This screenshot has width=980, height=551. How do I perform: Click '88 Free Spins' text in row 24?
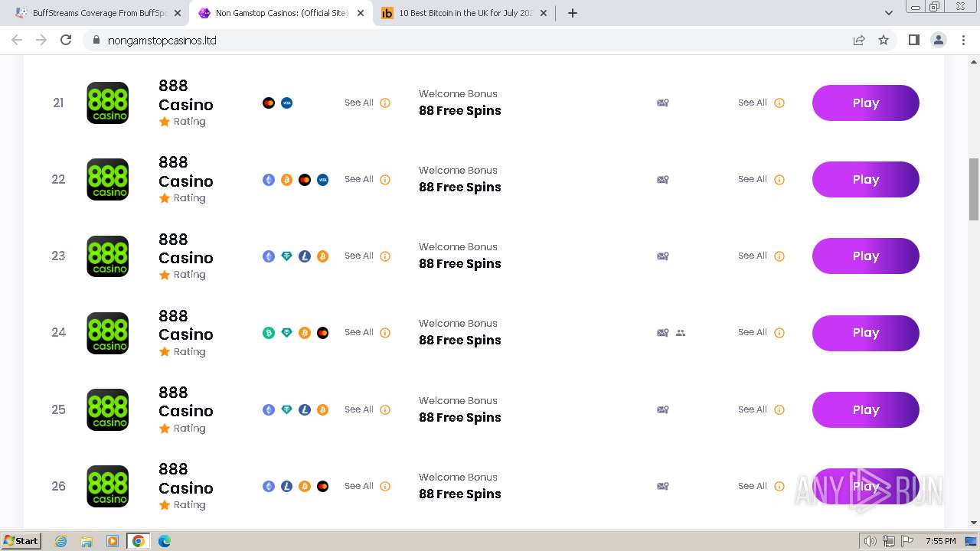[x=460, y=341]
